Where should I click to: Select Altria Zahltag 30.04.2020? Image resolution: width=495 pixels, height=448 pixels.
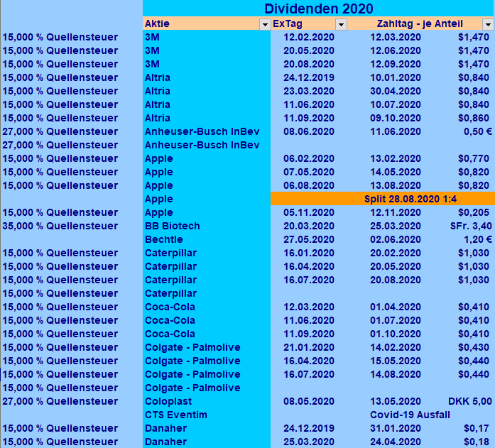tap(396, 91)
